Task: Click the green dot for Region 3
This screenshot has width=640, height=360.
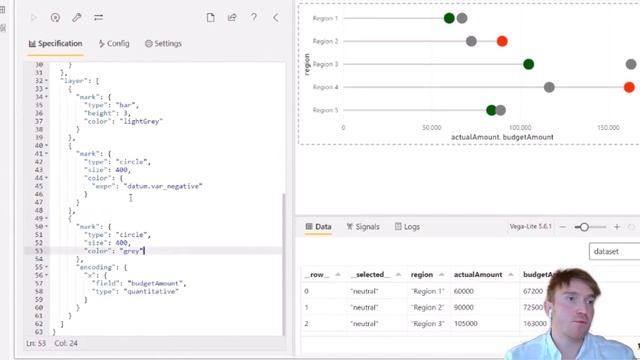Action: click(529, 64)
